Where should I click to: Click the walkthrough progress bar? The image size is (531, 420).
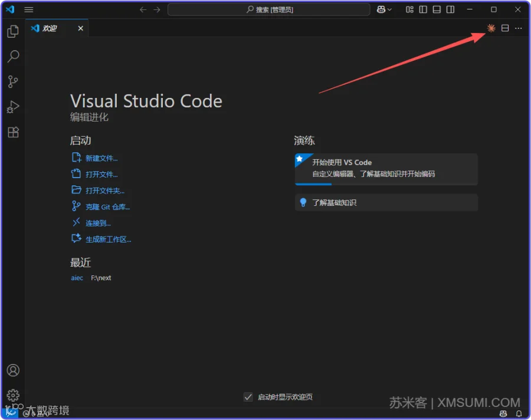coord(386,184)
